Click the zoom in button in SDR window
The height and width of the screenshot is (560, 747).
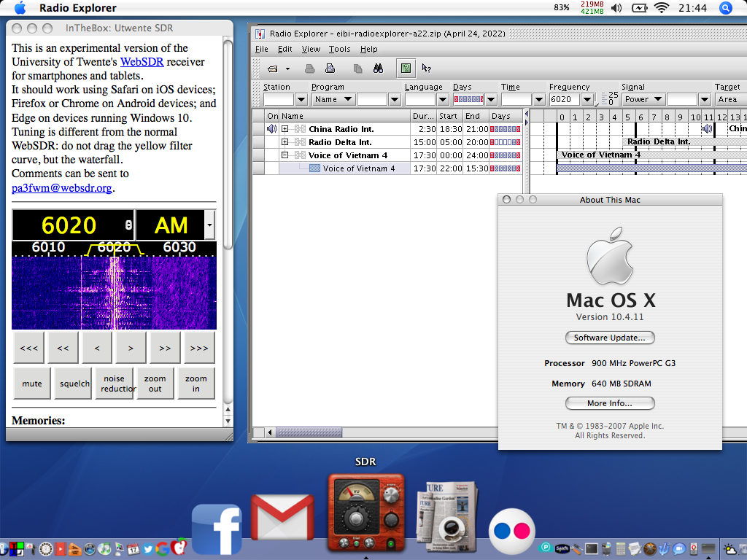tap(196, 384)
